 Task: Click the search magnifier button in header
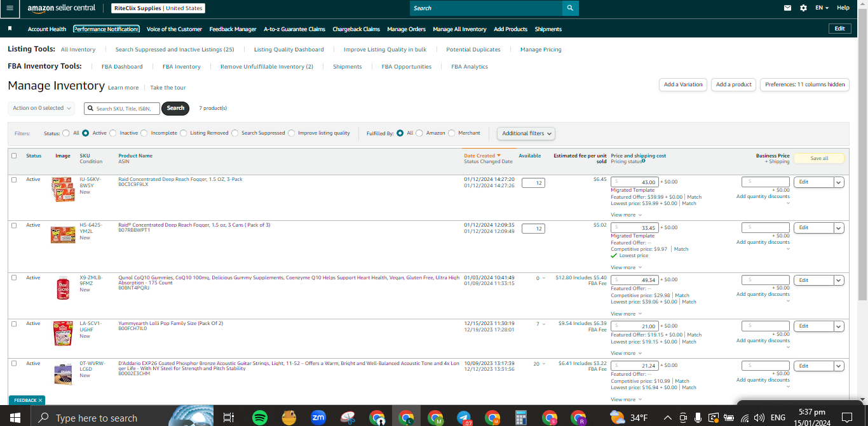[x=571, y=8]
